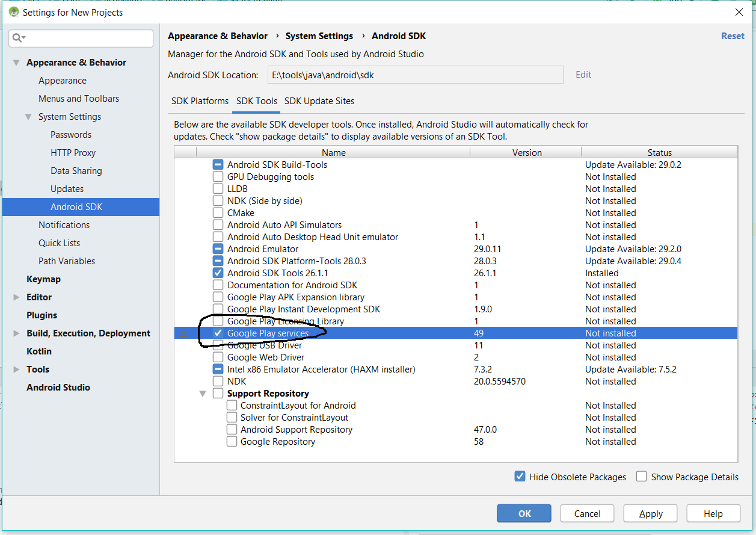The image size is (756, 535).
Task: Open HTTP Proxy settings
Action: (73, 153)
